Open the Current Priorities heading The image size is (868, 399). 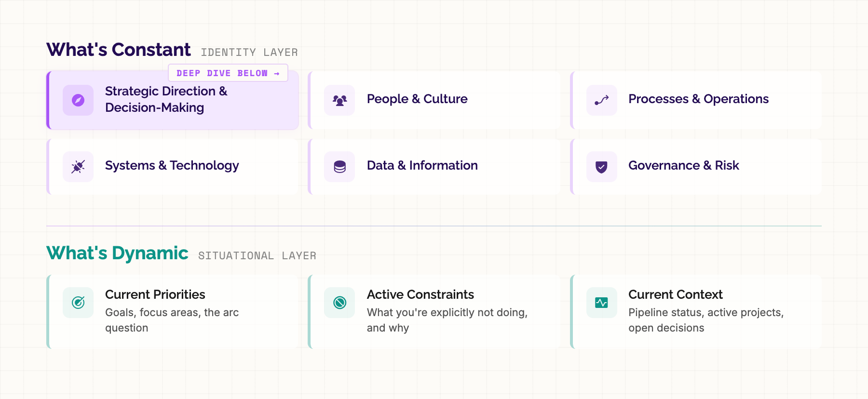coord(155,294)
